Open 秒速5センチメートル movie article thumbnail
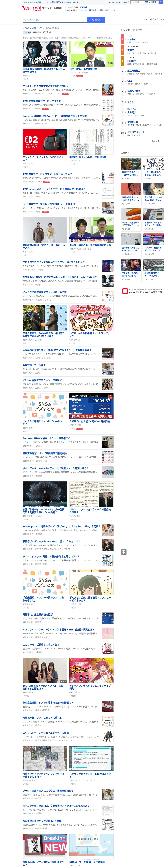The image size is (164, 868). [x=44, y=494]
